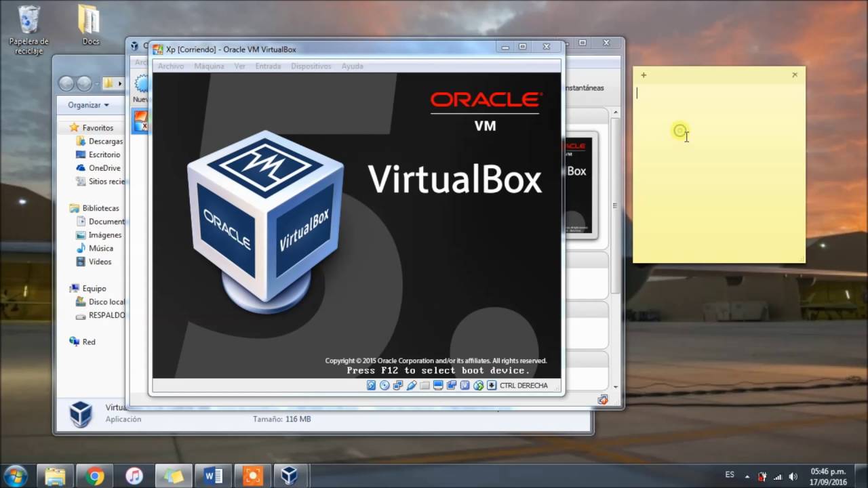Open the Docs folder on the desktop
Screen dimensions: 868x488
pos(91,25)
